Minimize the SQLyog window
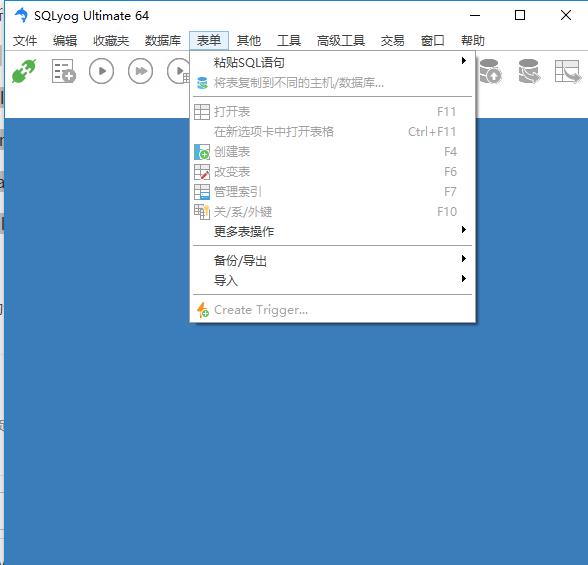The image size is (588, 565). tap(475, 15)
